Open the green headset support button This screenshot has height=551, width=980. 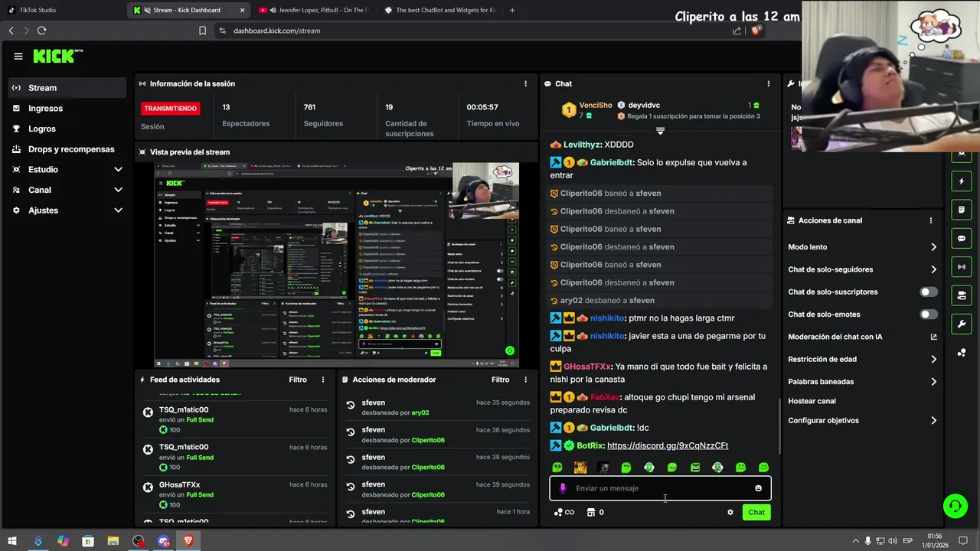tap(955, 505)
